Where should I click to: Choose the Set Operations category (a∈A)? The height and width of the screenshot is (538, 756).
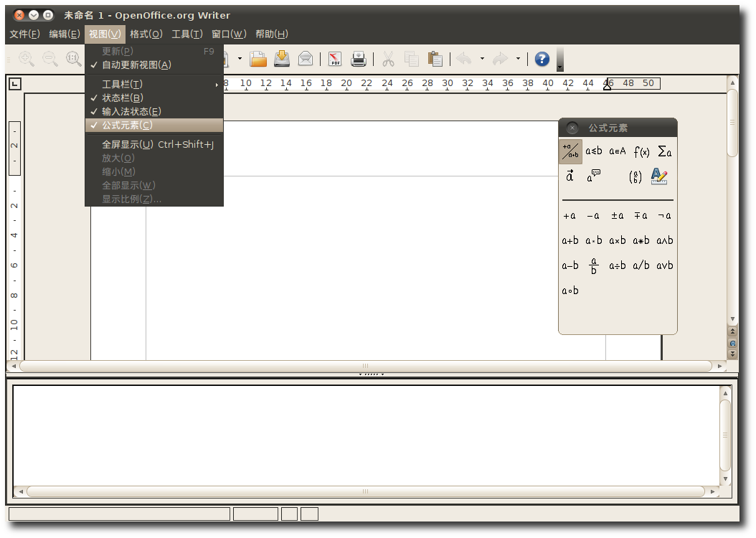[x=617, y=151]
